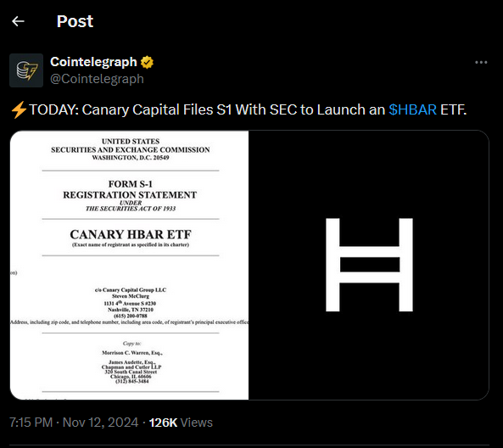Click the 'Chapman and Cutler LLP' text in the document
This screenshot has height=448, width=503.
tap(131, 367)
